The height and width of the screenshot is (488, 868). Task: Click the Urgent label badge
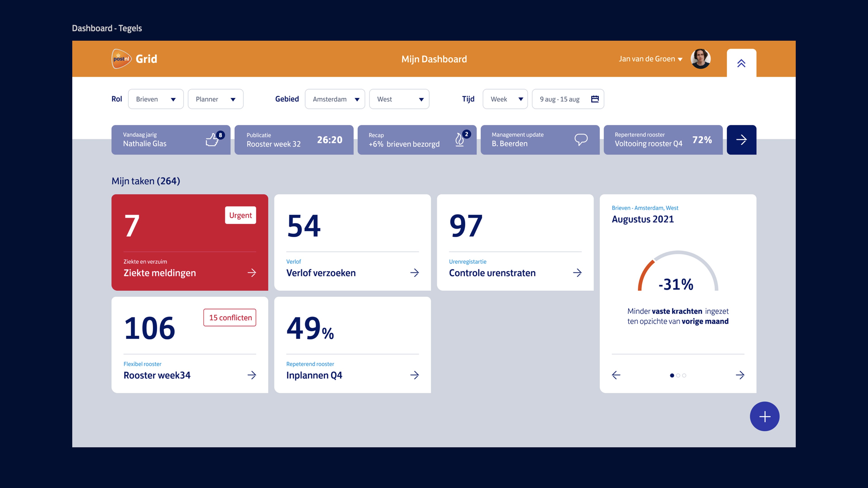point(240,215)
